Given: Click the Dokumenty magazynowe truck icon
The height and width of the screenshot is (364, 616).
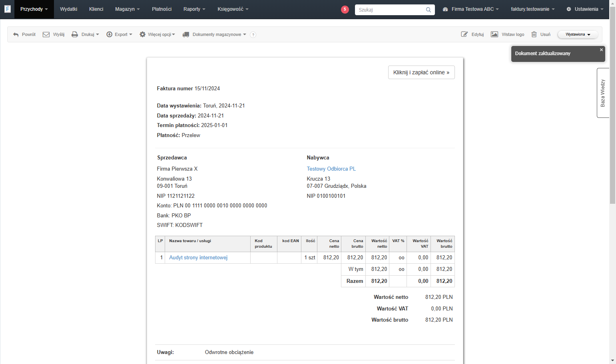Looking at the screenshot, I should (x=186, y=35).
